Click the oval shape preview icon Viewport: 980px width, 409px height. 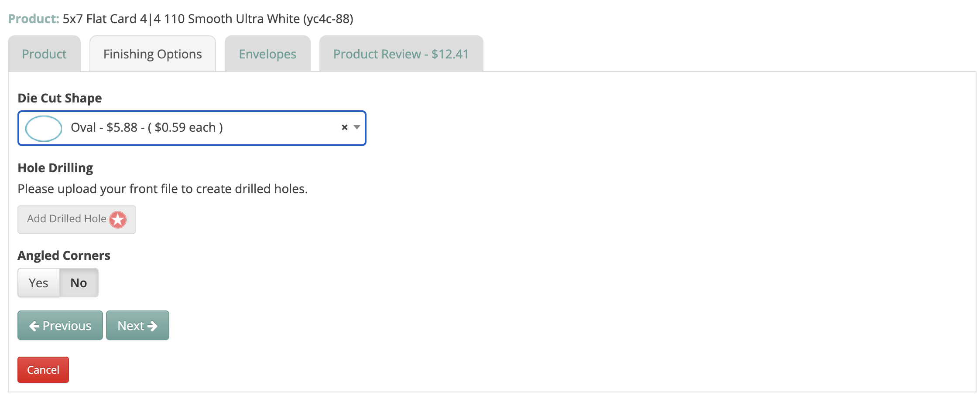(44, 128)
